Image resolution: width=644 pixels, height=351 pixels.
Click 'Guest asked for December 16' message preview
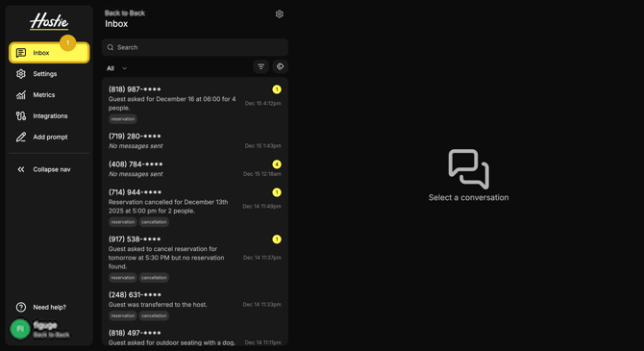coord(172,104)
